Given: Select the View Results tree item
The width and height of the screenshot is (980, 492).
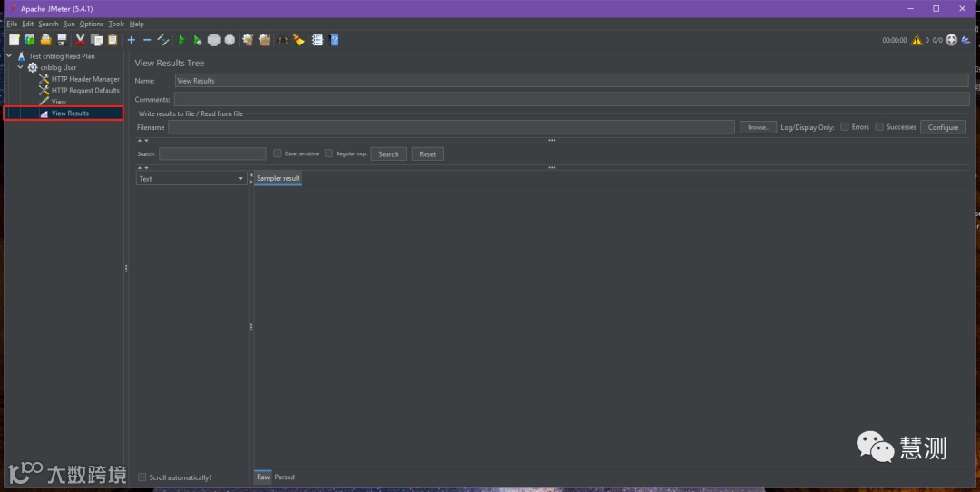Looking at the screenshot, I should (64, 113).
